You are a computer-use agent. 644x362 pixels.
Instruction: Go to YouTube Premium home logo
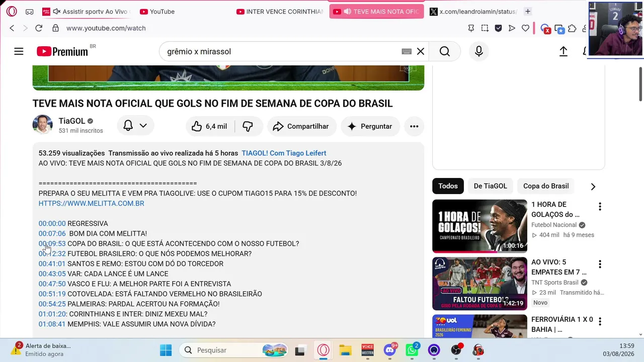click(x=62, y=51)
